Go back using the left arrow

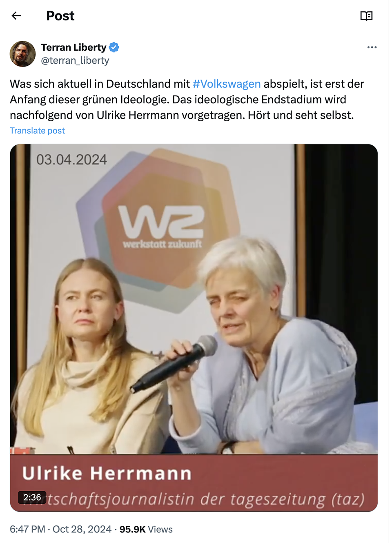click(16, 16)
